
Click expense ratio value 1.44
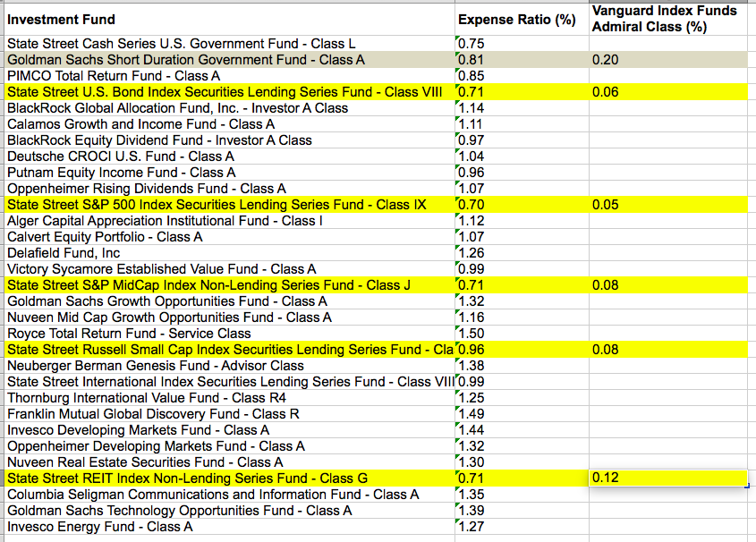click(522, 429)
